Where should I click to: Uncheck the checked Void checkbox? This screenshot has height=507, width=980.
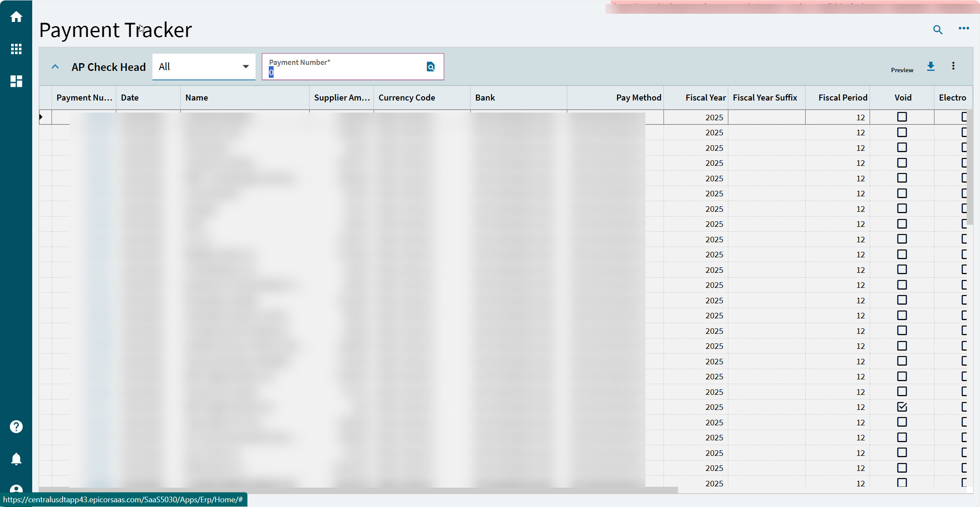[x=902, y=407]
